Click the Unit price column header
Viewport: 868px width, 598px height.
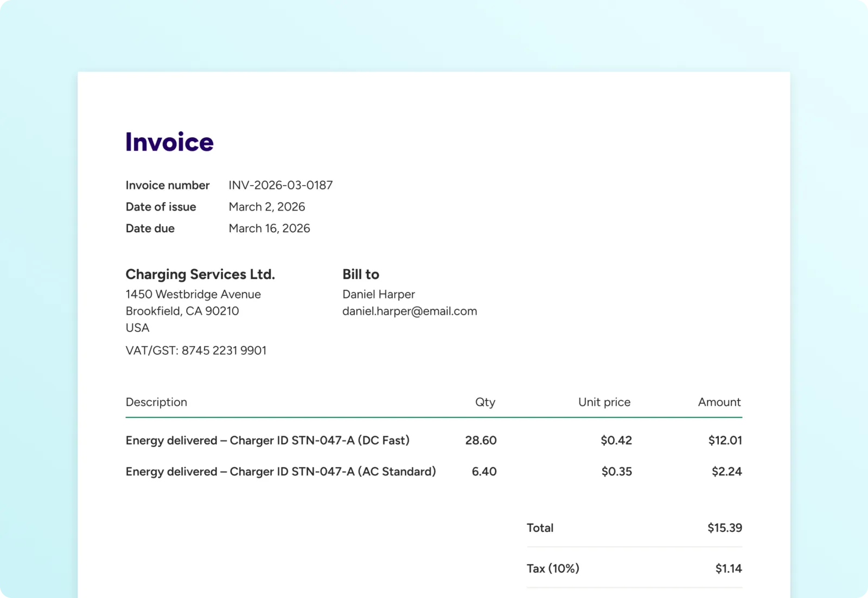(x=604, y=402)
